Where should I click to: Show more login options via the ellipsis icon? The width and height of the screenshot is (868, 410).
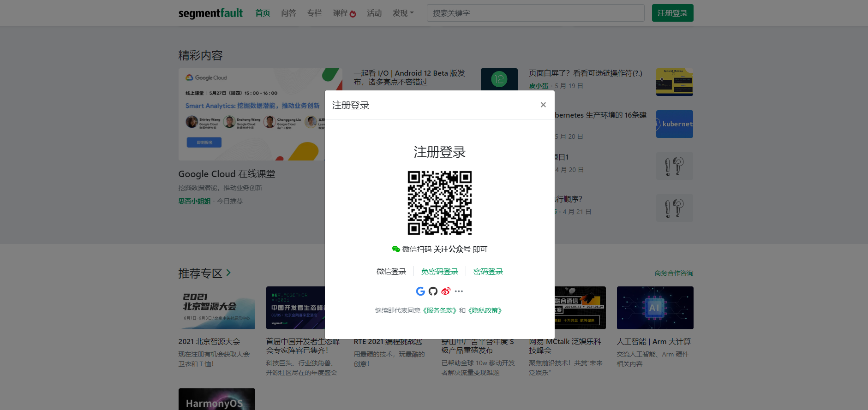[459, 291]
